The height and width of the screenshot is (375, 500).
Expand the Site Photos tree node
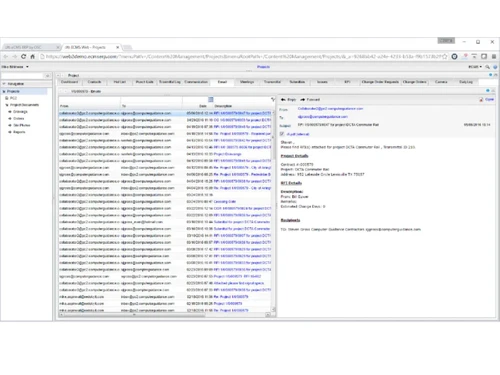pyautogui.click(x=10, y=125)
